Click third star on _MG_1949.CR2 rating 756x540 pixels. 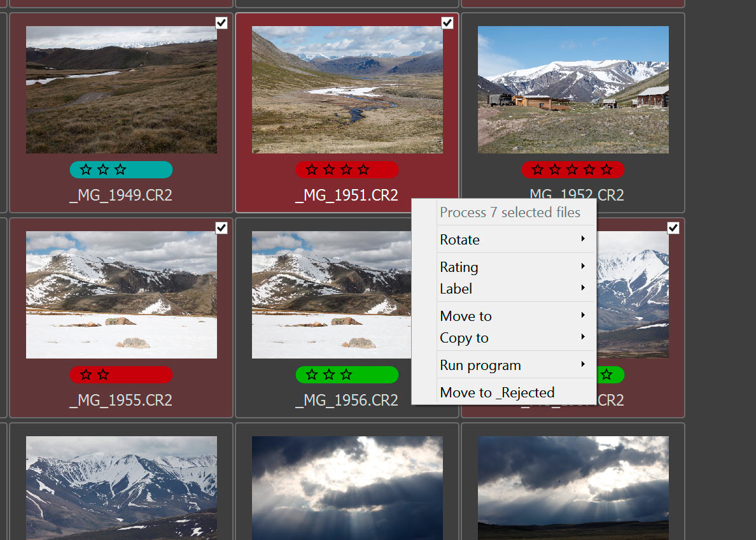tap(120, 170)
